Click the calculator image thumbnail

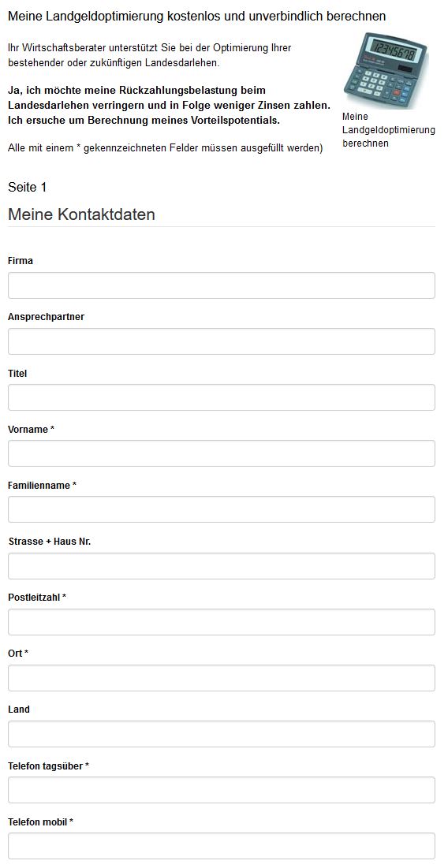click(386, 71)
